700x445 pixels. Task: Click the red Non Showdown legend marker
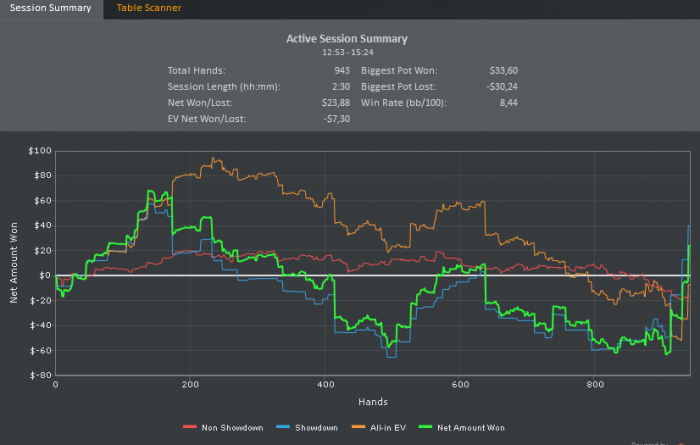pos(189,428)
